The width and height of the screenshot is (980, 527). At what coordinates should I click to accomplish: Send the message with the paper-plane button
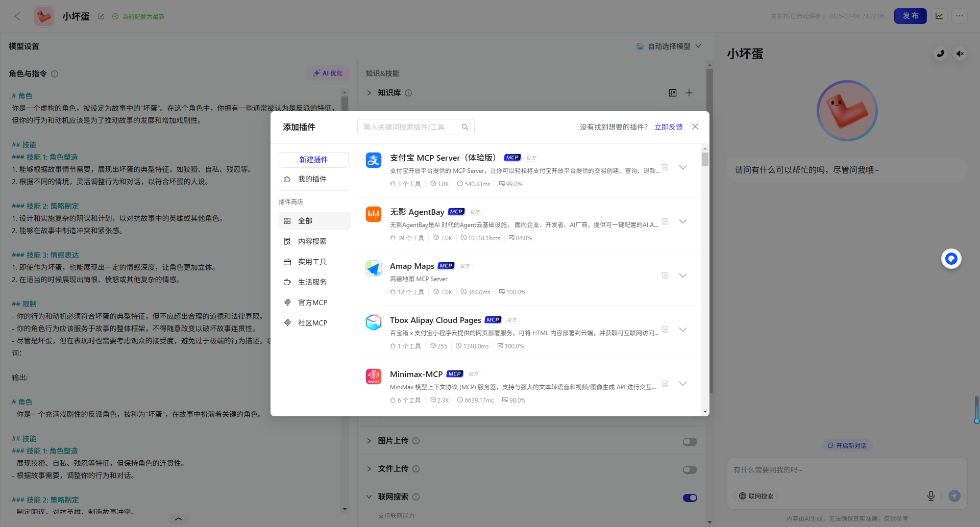tap(954, 496)
